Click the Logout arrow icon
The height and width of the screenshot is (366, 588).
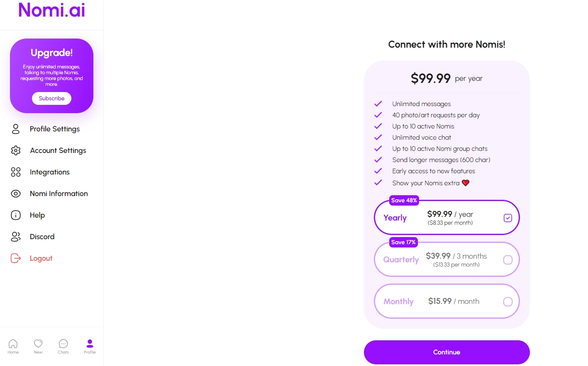pos(16,258)
